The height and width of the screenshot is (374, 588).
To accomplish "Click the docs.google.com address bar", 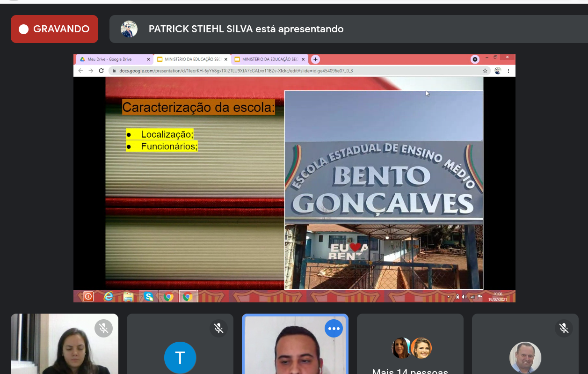I will 281,71.
